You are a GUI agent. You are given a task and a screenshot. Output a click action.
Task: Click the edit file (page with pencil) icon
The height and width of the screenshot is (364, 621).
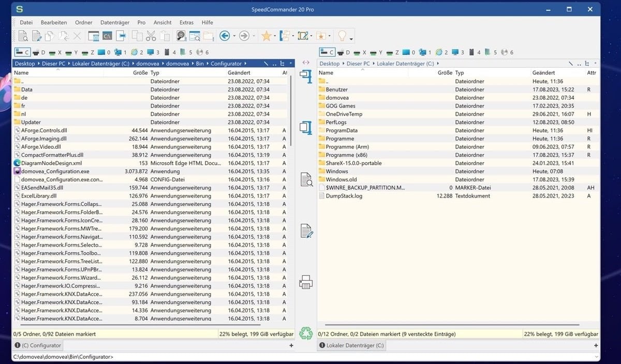[37, 36]
